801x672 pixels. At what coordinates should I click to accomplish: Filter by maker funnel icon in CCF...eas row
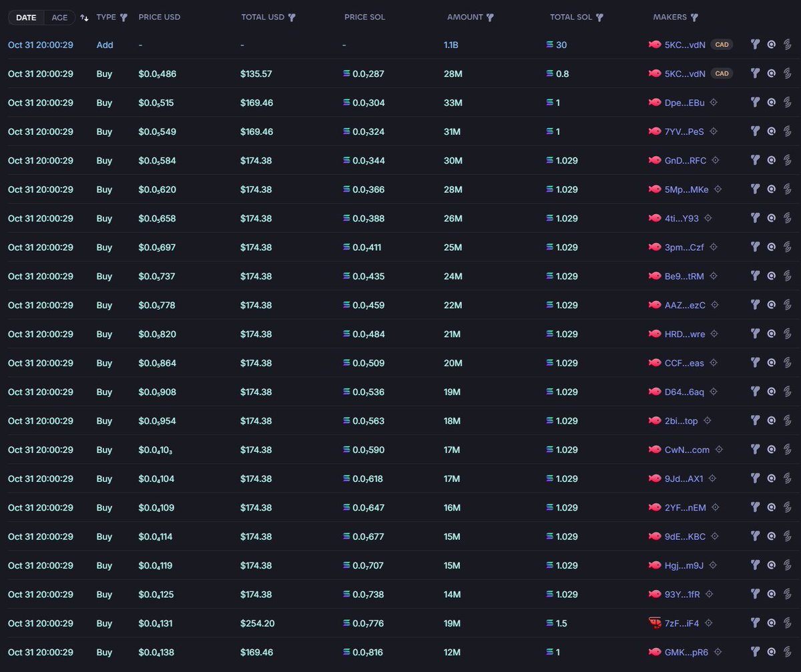click(x=755, y=363)
